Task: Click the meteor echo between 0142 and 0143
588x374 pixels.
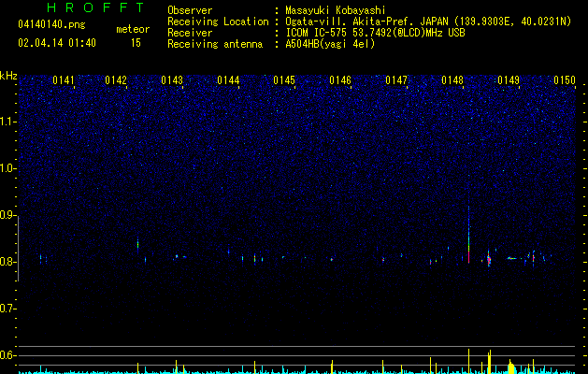Action: pos(137,244)
